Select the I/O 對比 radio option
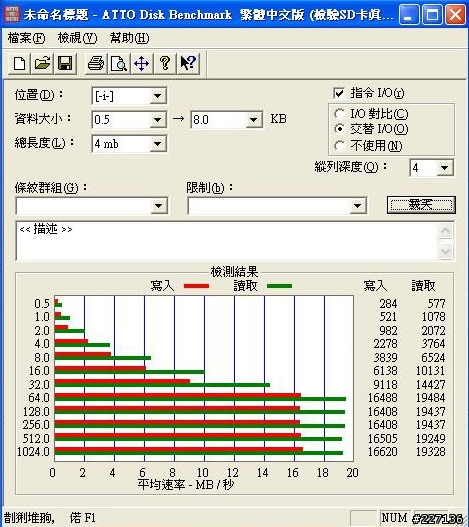 340,114
